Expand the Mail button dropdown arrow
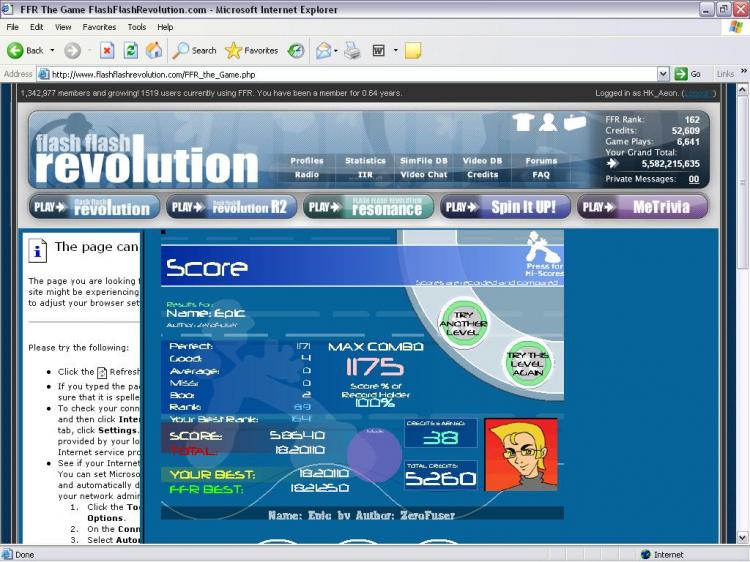750x562 pixels. (x=337, y=50)
